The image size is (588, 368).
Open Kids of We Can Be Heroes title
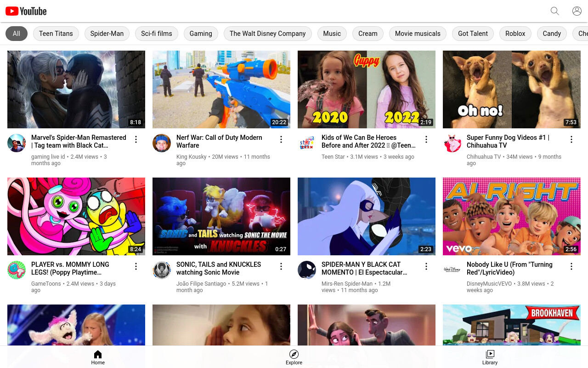point(368,141)
